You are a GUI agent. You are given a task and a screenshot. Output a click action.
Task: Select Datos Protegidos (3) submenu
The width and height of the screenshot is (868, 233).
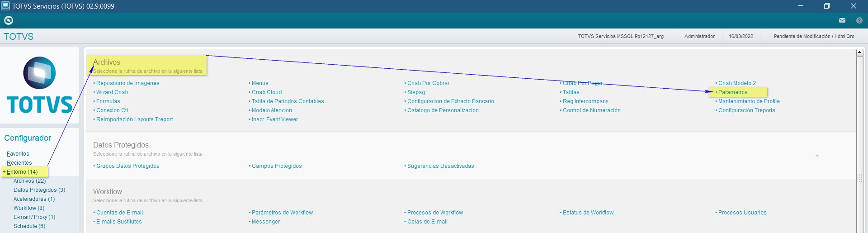39,190
